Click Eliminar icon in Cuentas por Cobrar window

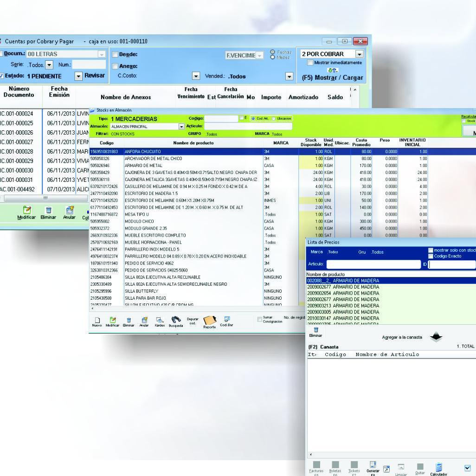(x=49, y=210)
